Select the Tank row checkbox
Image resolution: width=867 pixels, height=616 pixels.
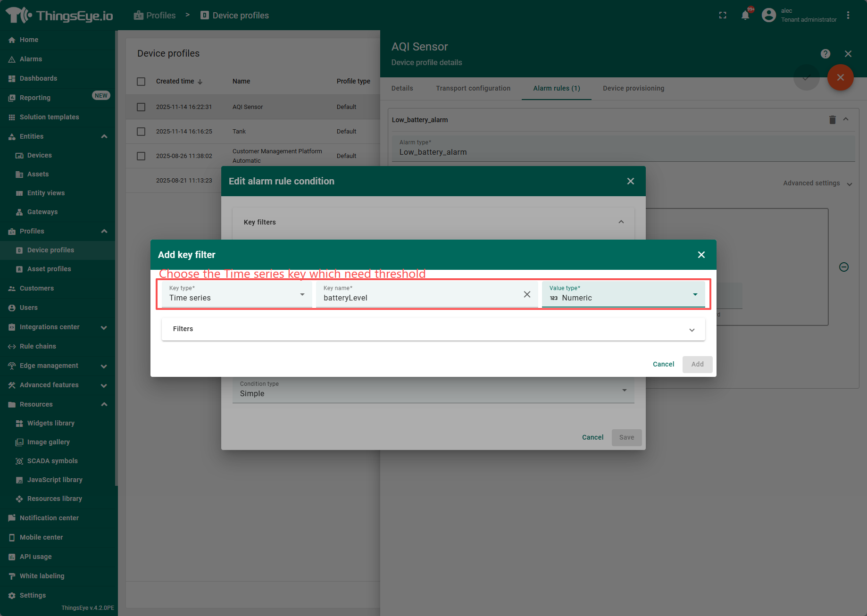141,132
